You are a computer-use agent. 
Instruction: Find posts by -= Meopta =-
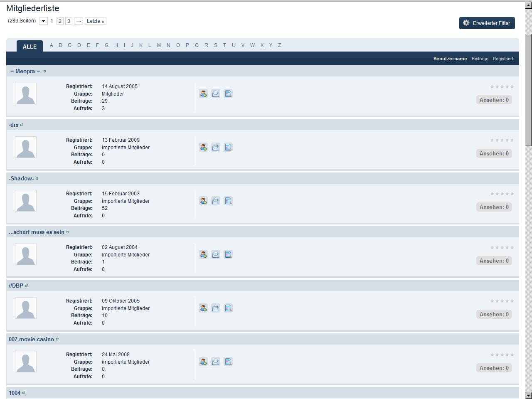tap(228, 94)
